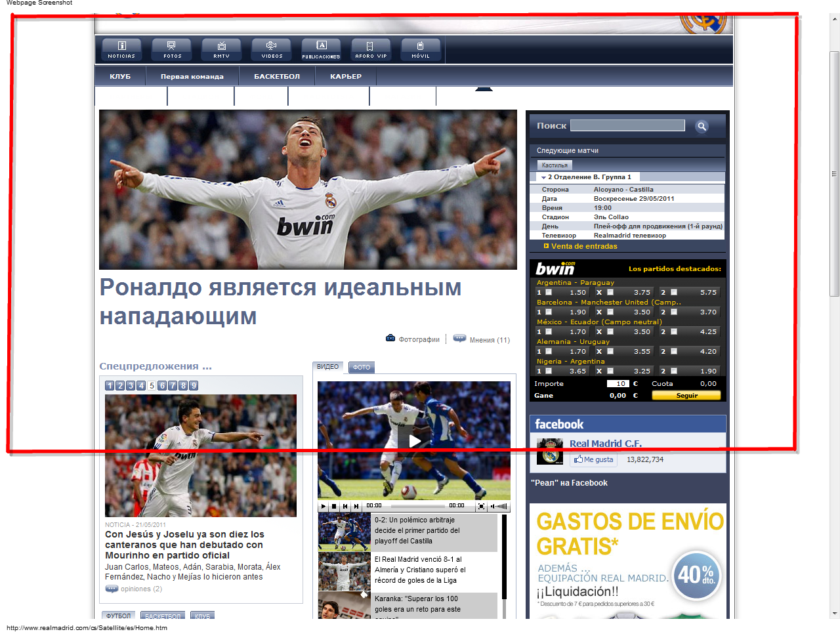Image resolution: width=840 pixels, height=632 pixels.
Task: Click the camera icon beside Фотографии
Action: tap(390, 339)
